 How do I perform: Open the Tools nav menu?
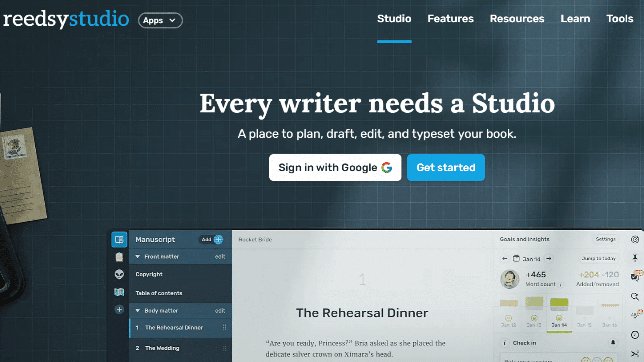coord(620,19)
